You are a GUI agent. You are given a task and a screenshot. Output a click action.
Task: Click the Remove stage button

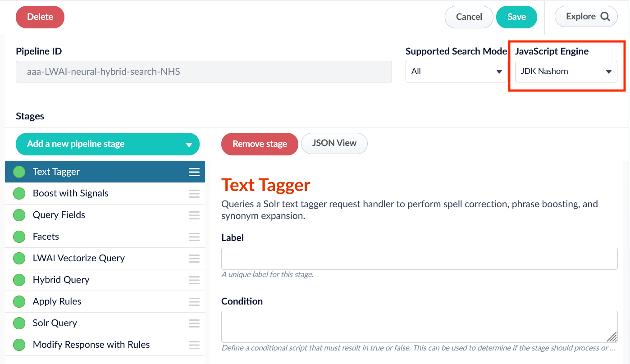260,144
